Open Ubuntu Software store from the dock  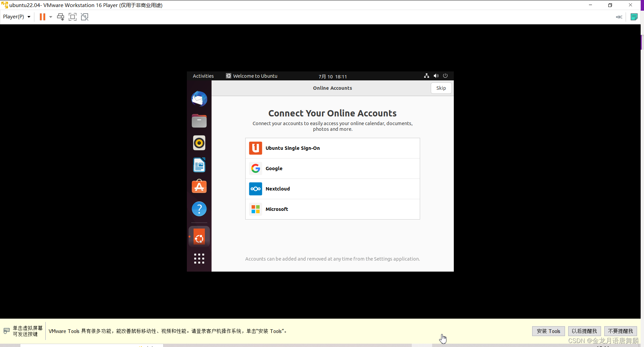199,187
